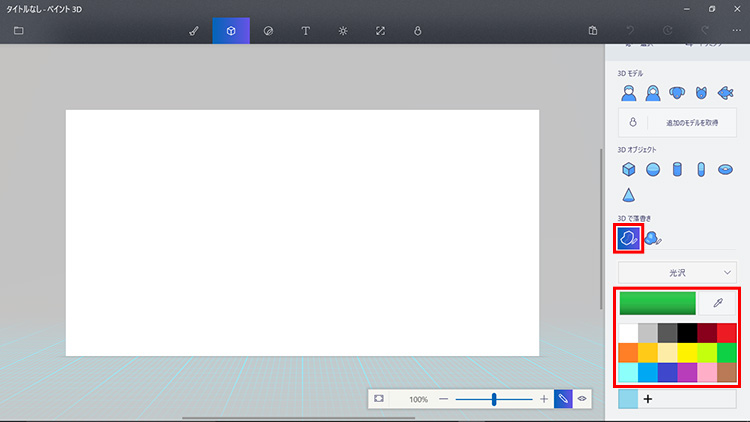Open the Canvas resize tool

[x=380, y=31]
